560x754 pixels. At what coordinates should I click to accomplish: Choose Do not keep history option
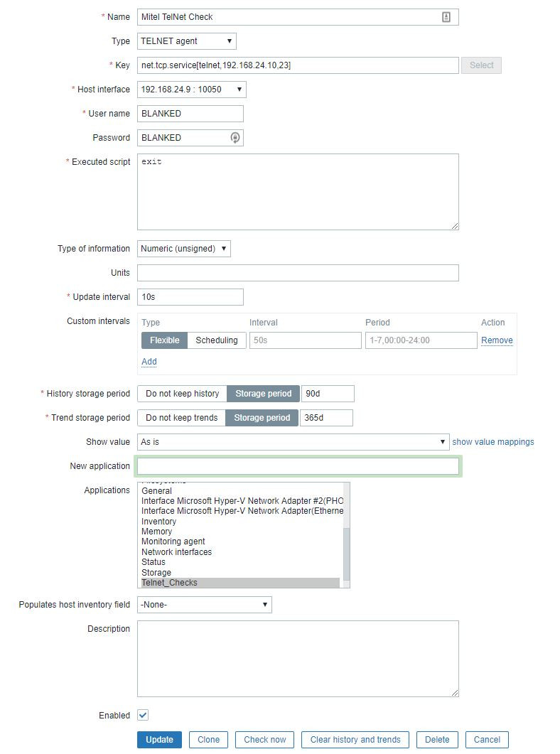pyautogui.click(x=182, y=394)
